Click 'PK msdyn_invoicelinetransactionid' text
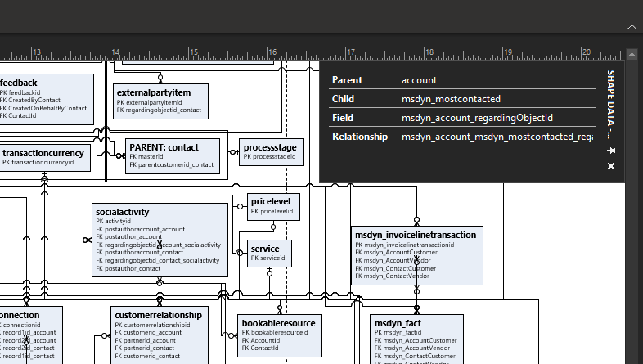The image size is (643, 364). [404, 245]
